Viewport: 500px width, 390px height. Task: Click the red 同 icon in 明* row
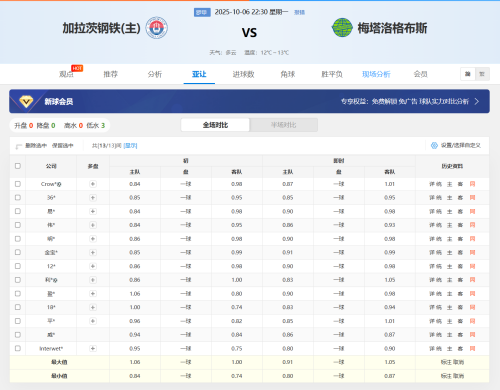(472, 239)
